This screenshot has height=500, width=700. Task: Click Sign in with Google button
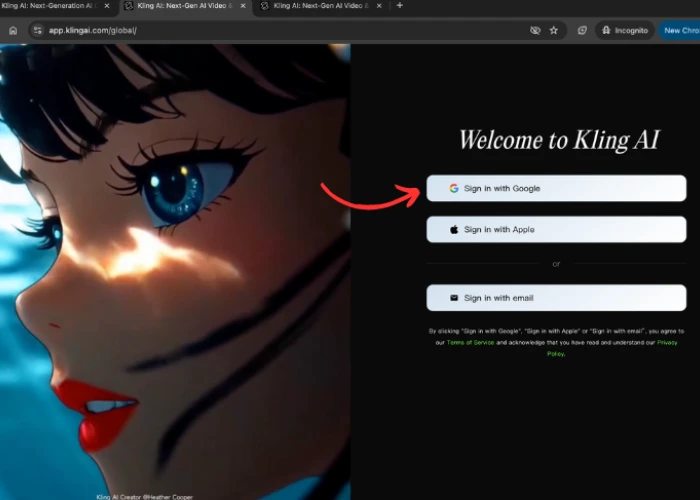coord(556,188)
